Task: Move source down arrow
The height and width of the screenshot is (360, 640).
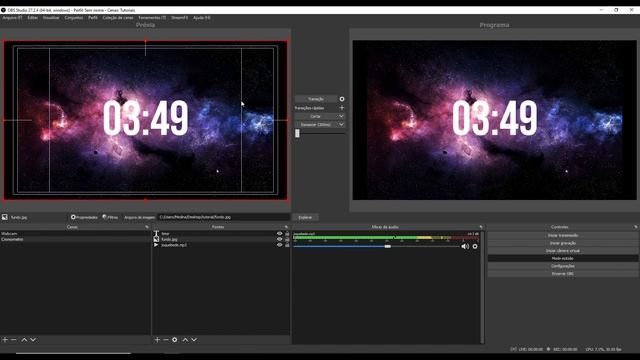Action: point(194,340)
